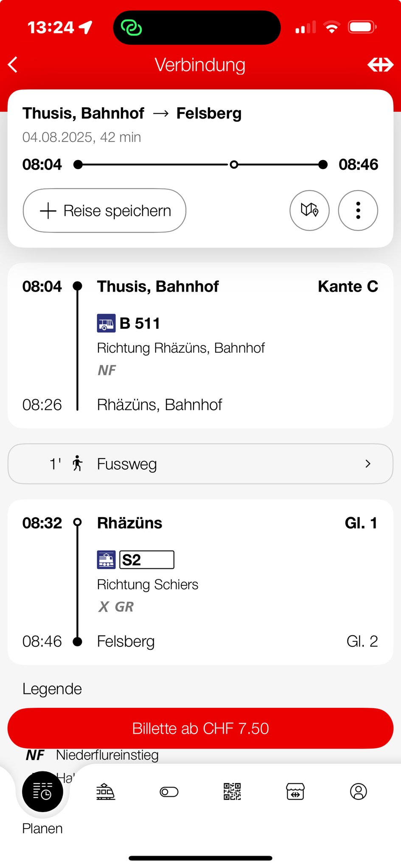Expand the Rhäzüns S2 train leg

[200, 581]
